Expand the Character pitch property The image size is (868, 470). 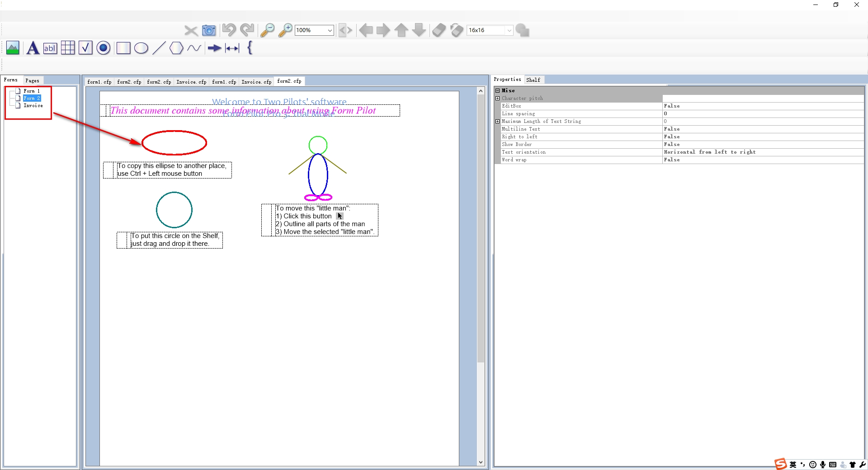pos(498,98)
